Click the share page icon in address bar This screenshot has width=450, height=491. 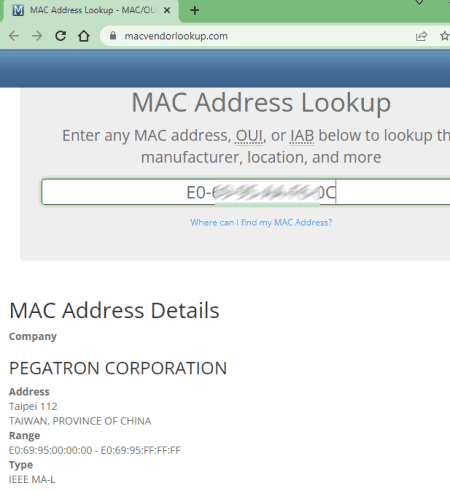click(421, 36)
